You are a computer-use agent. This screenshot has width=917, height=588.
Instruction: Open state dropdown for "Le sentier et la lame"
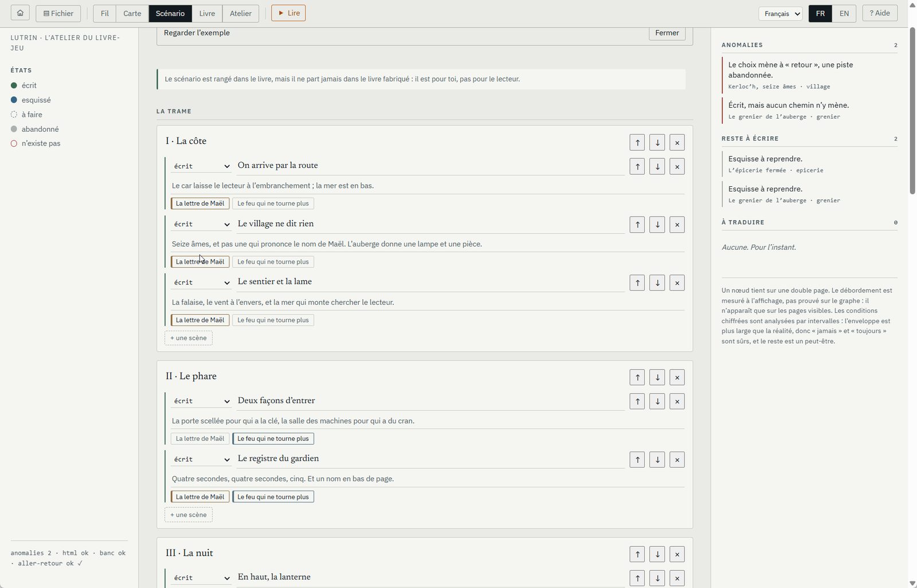[x=201, y=283]
